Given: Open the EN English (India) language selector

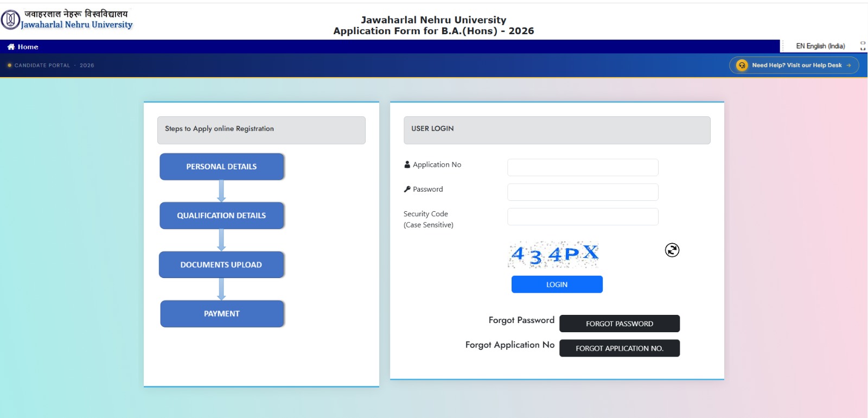Looking at the screenshot, I should (x=820, y=46).
